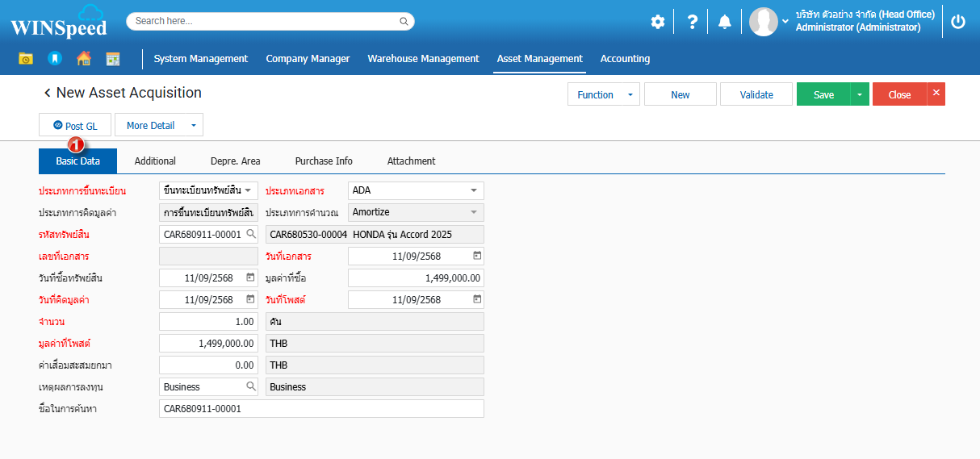Switch to the Depre. Area tab
This screenshot has width=980, height=459.
(x=235, y=161)
